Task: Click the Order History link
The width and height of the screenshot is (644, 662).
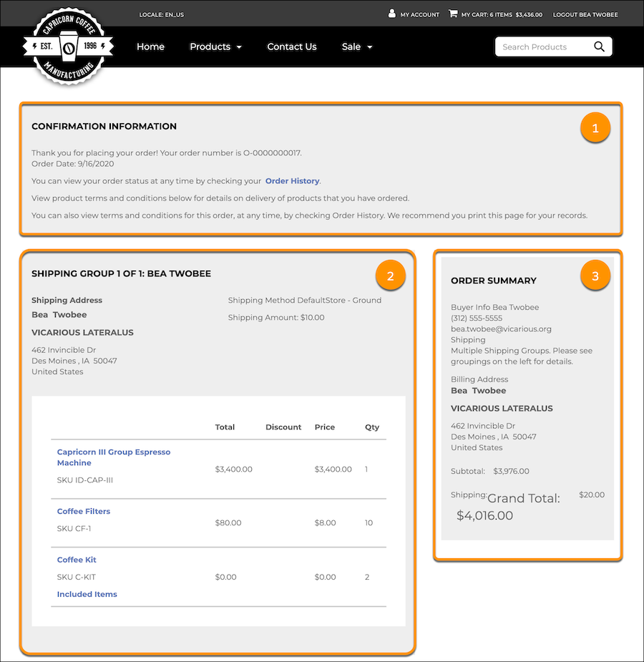Action: [x=292, y=181]
